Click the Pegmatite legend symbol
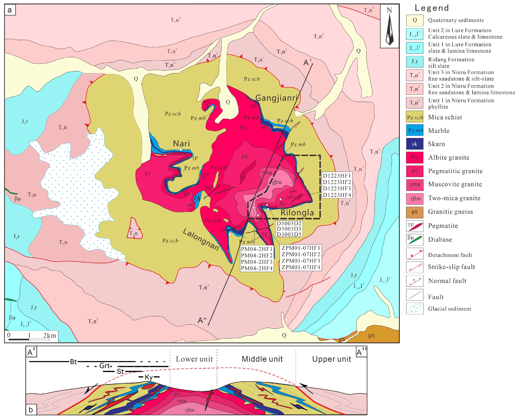 pyautogui.click(x=415, y=226)
